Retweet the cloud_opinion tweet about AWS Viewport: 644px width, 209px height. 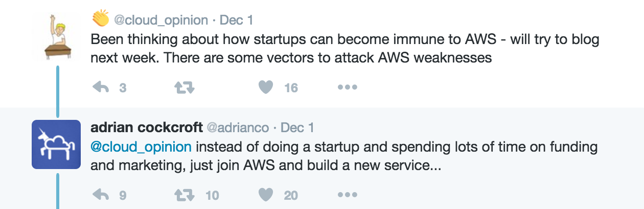(x=184, y=88)
